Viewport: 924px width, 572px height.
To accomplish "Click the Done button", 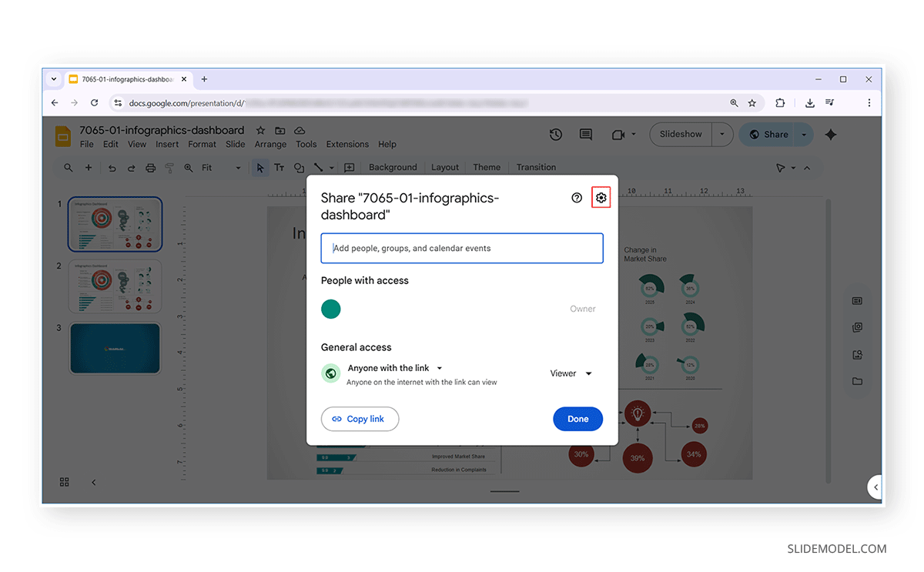I will click(x=577, y=419).
